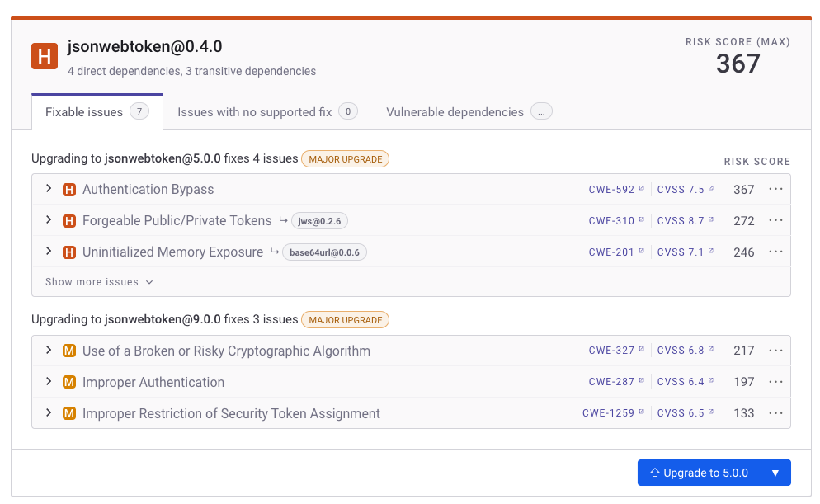Click the Upgrade to 5.0.0 button
Image resolution: width=820 pixels, height=504 pixels.
tap(699, 473)
